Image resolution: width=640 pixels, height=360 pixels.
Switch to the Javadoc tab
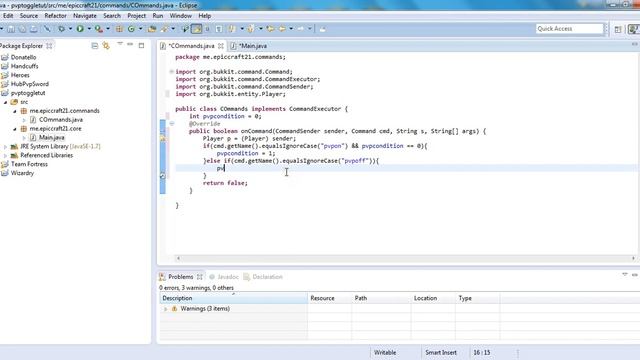[224, 277]
